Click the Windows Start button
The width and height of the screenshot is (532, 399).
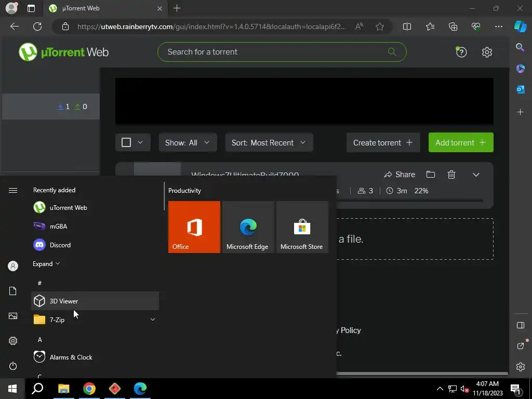(12, 389)
